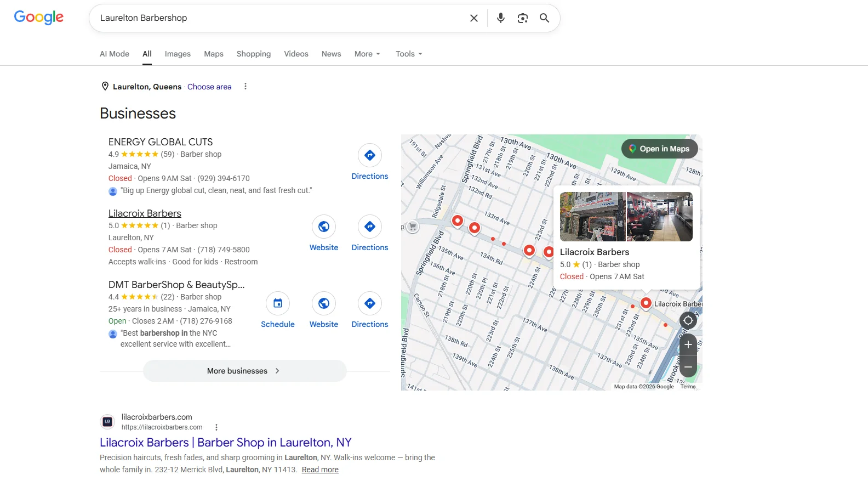Open the Tools dropdown
Image resolution: width=868 pixels, height=486 pixels.
coord(409,54)
